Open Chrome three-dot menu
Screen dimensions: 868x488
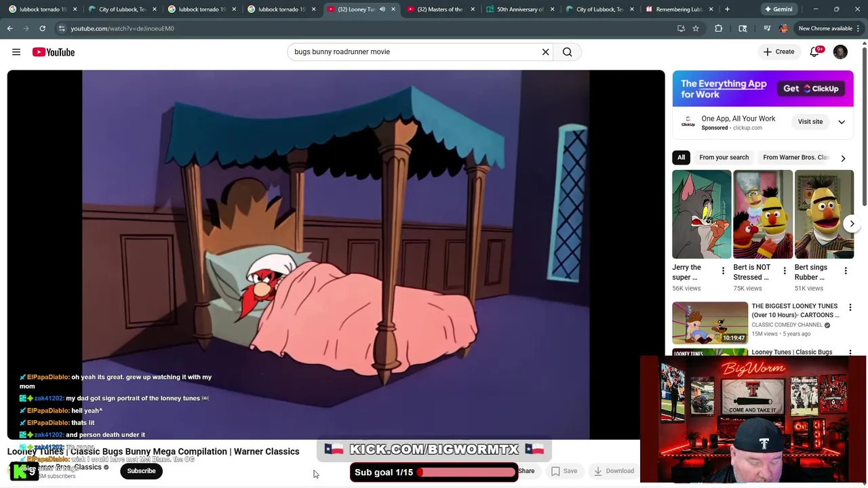pos(859,28)
